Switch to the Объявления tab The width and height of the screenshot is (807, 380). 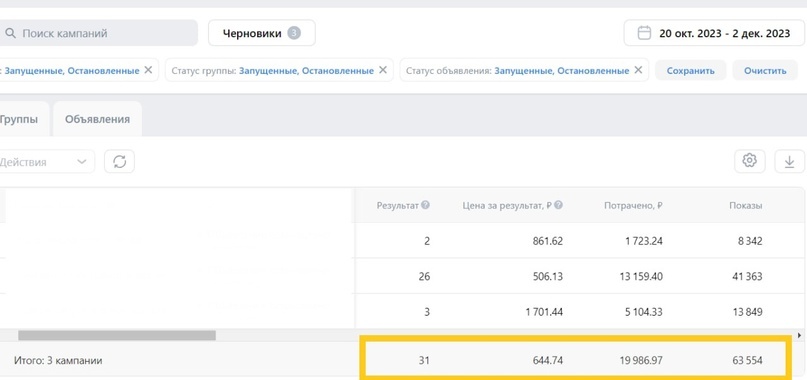(x=97, y=119)
